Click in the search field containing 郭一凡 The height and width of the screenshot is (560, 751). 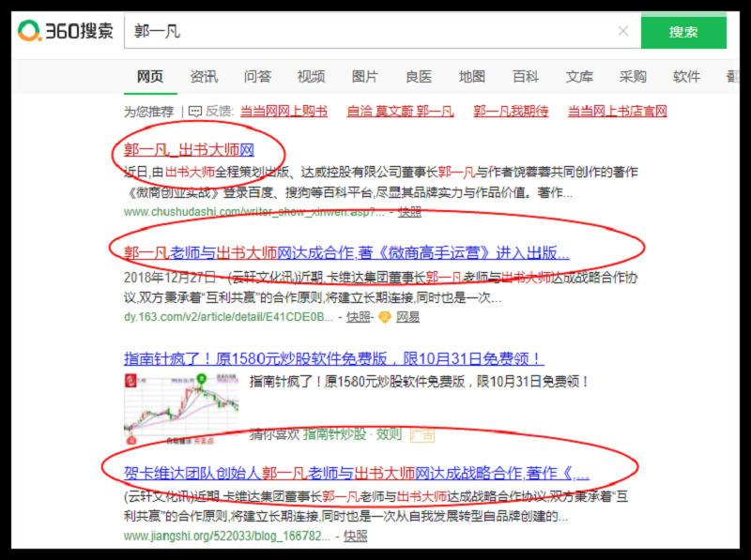click(x=375, y=31)
